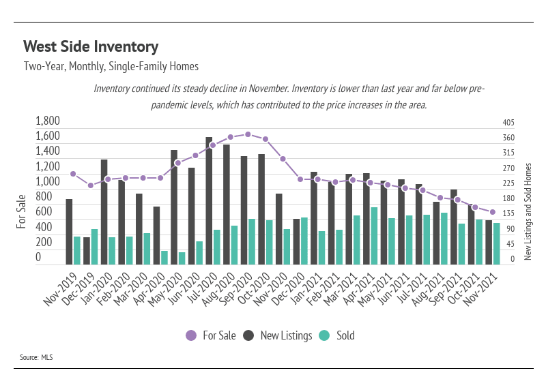Select the Jul-2020 axis label
This screenshot has height=392, width=546.
click(201, 288)
